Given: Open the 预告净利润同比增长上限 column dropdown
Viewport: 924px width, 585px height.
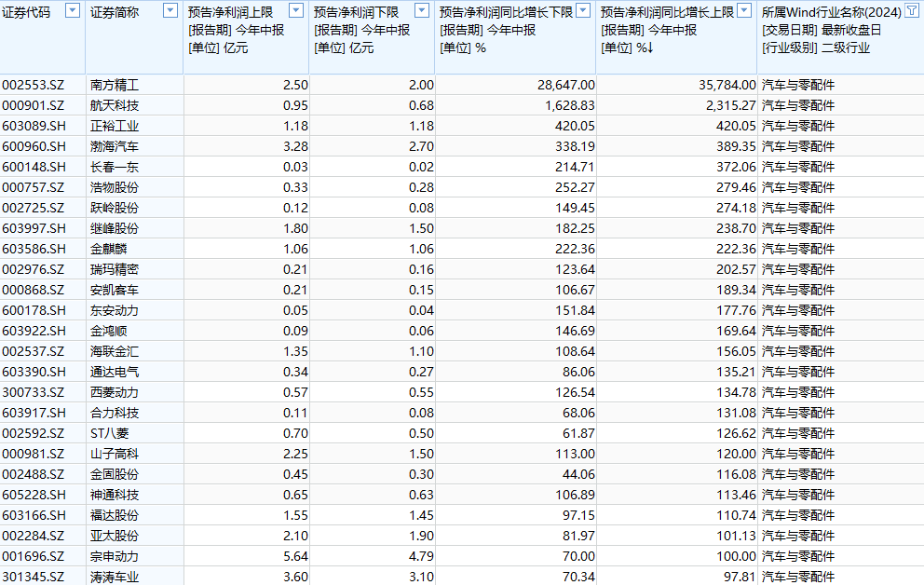Looking at the screenshot, I should coord(743,11).
